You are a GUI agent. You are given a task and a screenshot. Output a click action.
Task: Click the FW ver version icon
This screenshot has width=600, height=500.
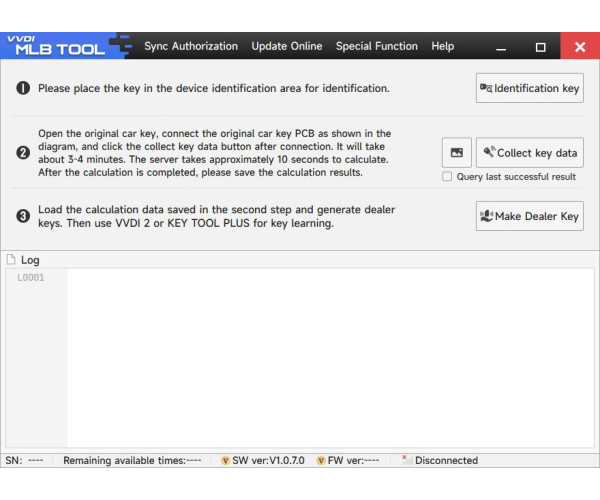321,461
